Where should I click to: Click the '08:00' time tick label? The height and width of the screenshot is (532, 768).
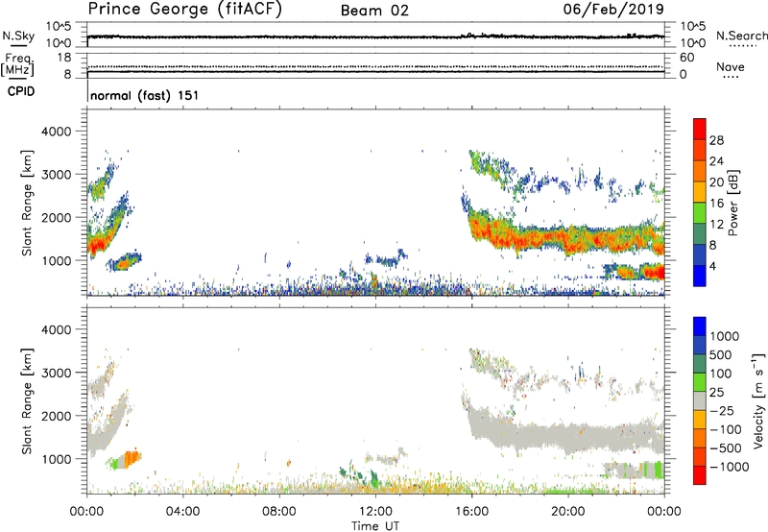[279, 512]
